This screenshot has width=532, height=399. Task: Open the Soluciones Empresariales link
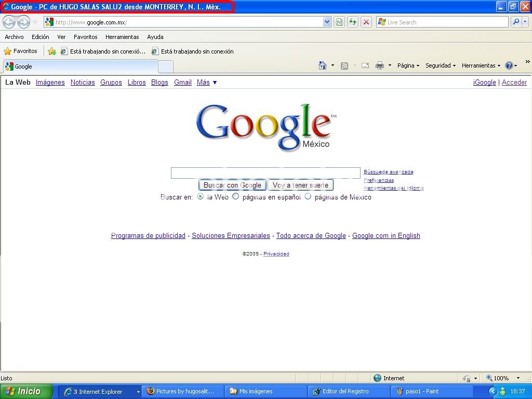231,236
